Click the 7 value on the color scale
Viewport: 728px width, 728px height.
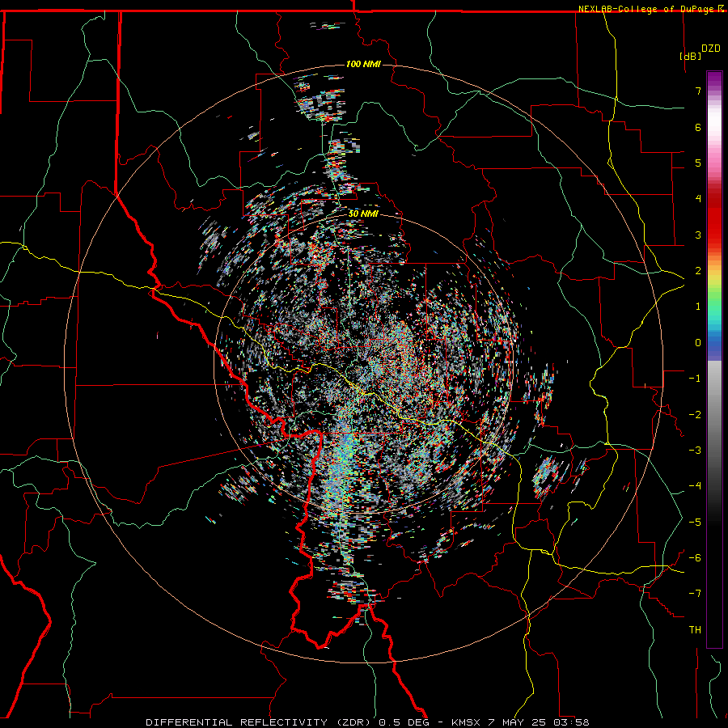pyautogui.click(x=698, y=91)
